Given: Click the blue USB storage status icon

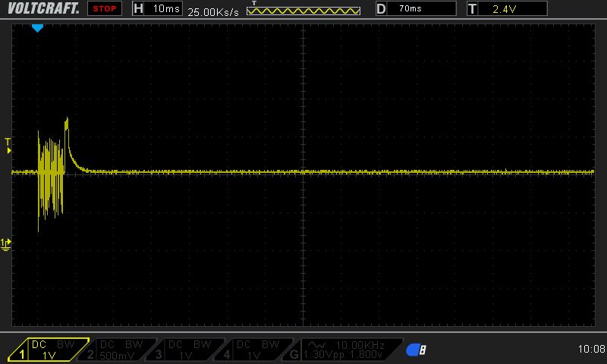Looking at the screenshot, I should tap(416, 350).
